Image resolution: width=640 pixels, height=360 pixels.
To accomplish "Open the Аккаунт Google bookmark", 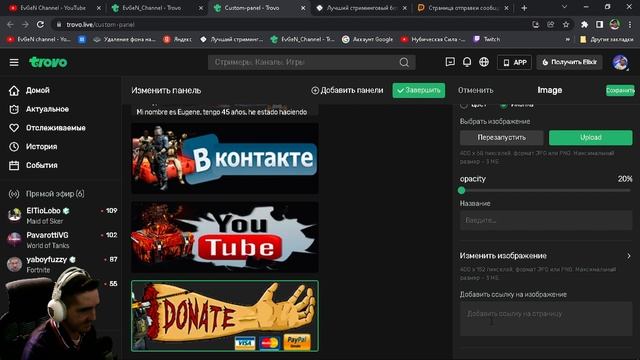I will point(367,39).
